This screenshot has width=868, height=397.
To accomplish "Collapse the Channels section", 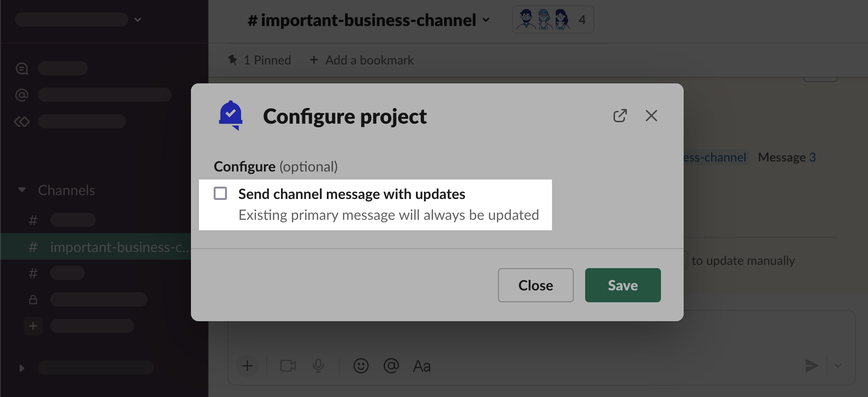I will click(22, 190).
